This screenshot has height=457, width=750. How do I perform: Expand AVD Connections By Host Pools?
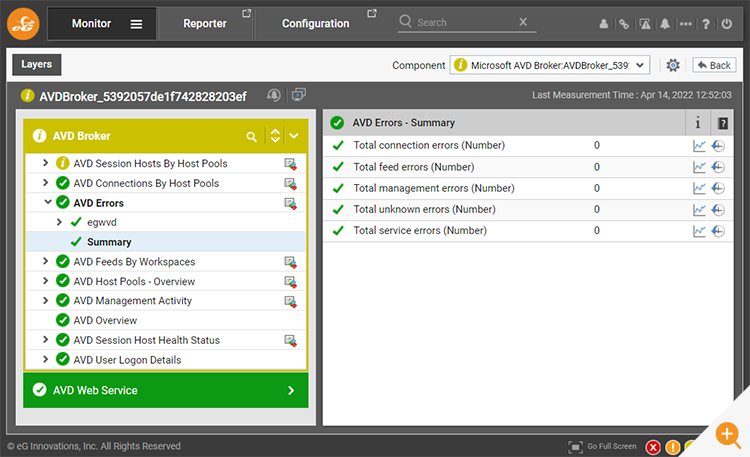[45, 183]
